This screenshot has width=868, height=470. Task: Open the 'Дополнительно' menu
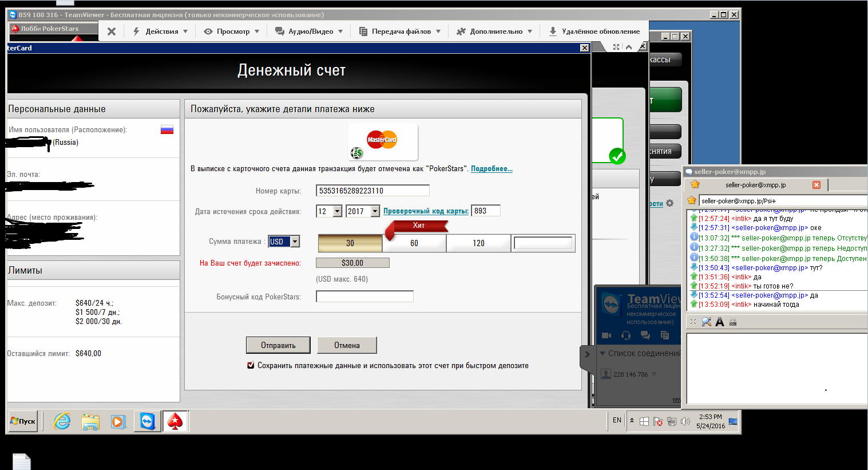494,31
